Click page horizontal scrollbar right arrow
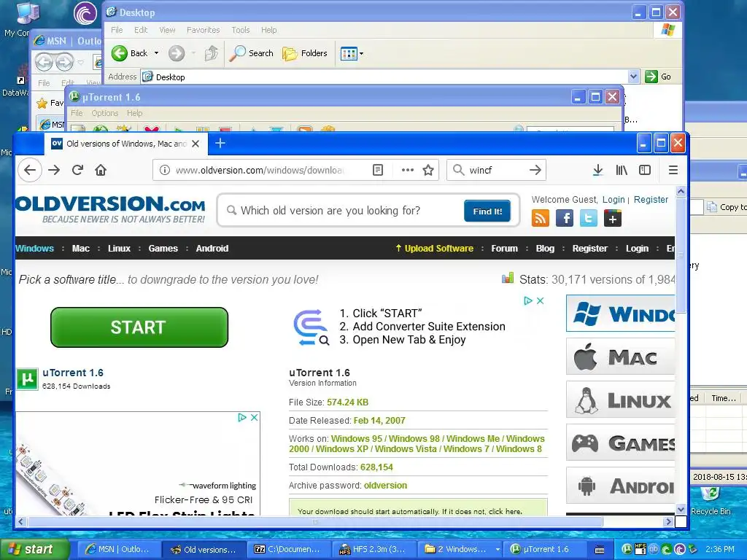 [668, 521]
